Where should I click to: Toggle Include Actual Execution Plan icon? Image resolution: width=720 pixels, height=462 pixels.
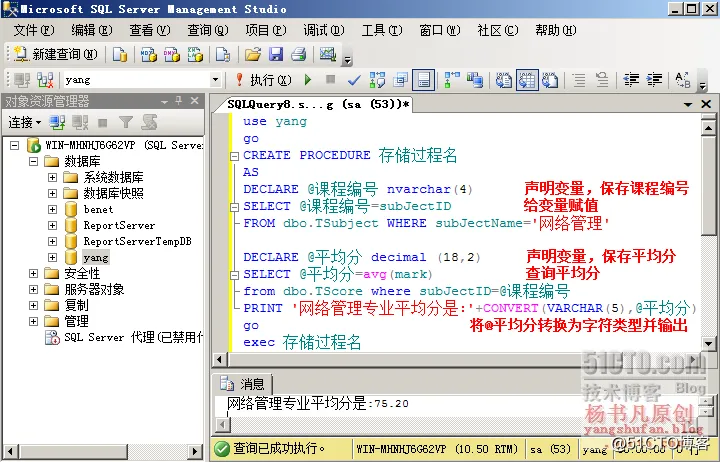452,80
